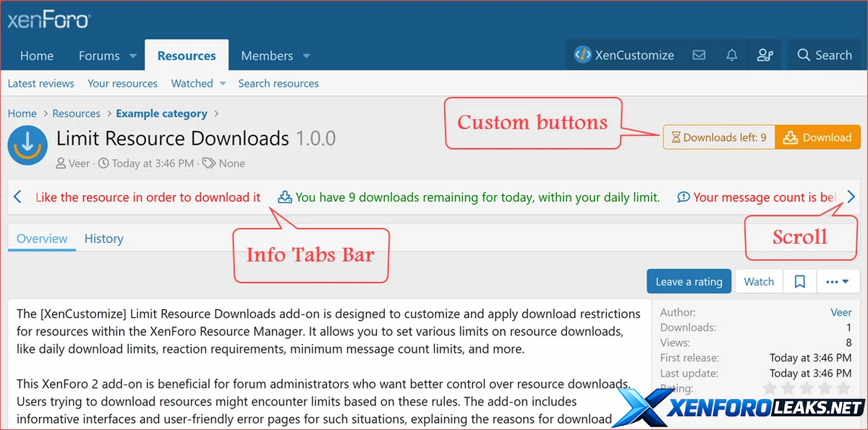
Task: Click the XenForo logo
Action: point(48,20)
